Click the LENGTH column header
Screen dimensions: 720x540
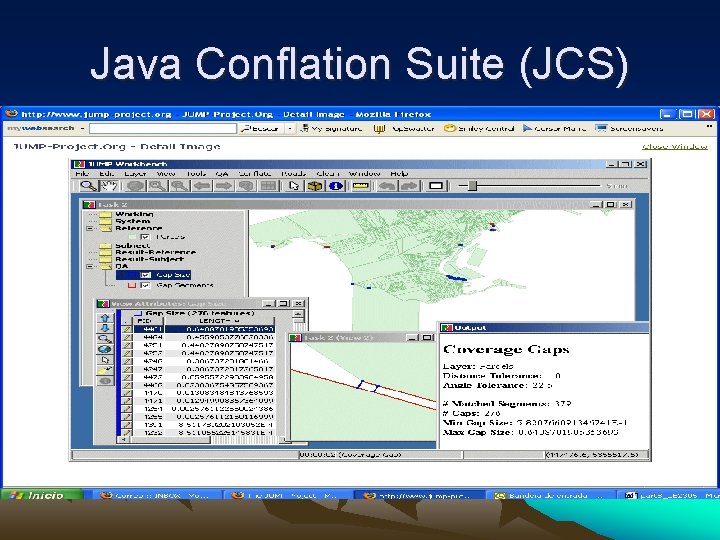pyautogui.click(x=219, y=321)
